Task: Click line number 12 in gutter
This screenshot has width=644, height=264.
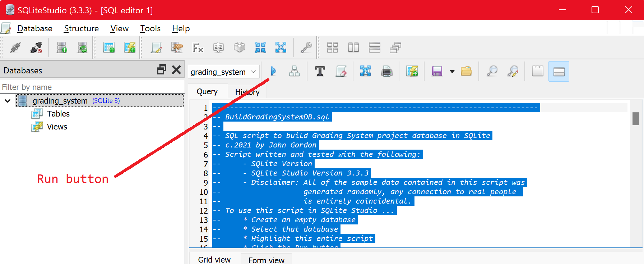Action: 204,210
